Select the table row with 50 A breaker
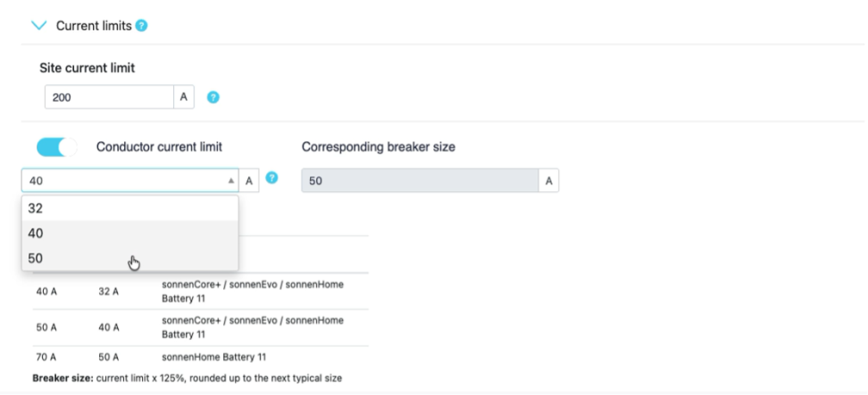 point(200,327)
